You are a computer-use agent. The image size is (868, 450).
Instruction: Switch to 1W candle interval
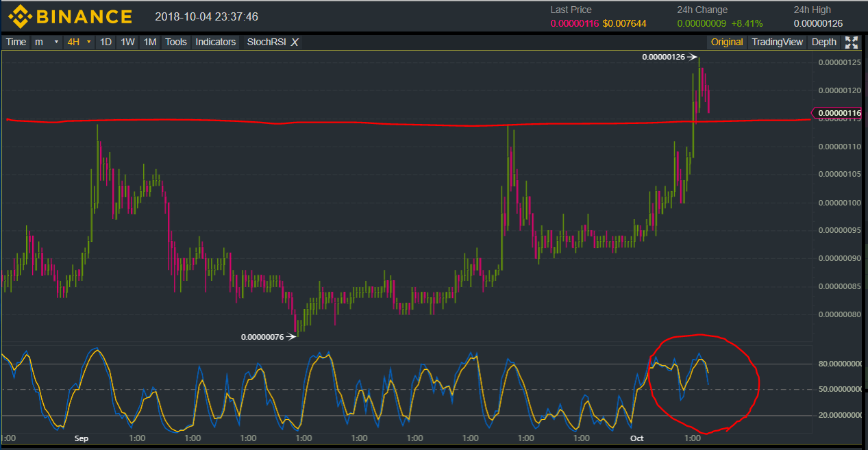[x=127, y=42]
